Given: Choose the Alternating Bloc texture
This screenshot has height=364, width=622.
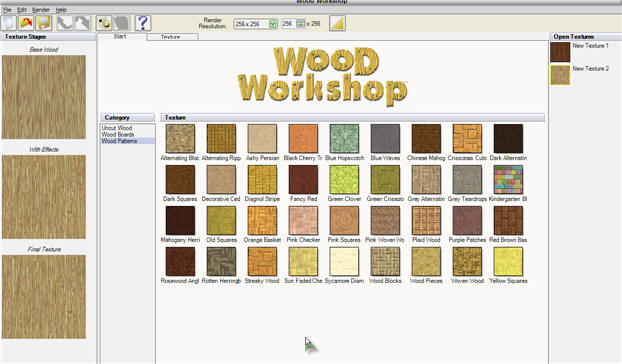Looking at the screenshot, I should [180, 139].
